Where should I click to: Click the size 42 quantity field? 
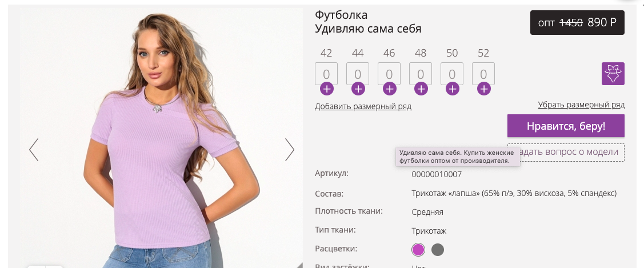[x=326, y=74]
